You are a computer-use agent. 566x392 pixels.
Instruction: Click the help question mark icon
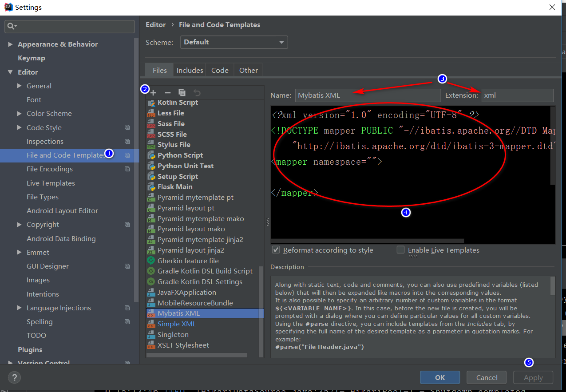[x=15, y=377]
